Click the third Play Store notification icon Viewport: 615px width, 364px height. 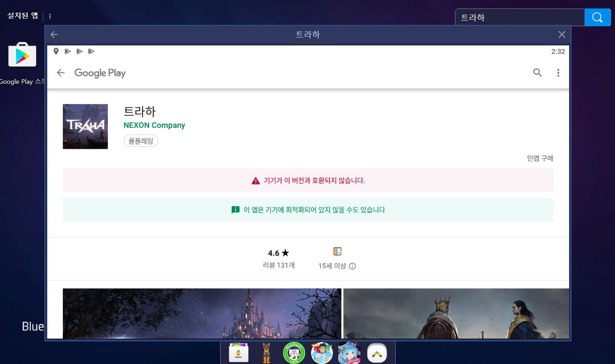coord(91,51)
